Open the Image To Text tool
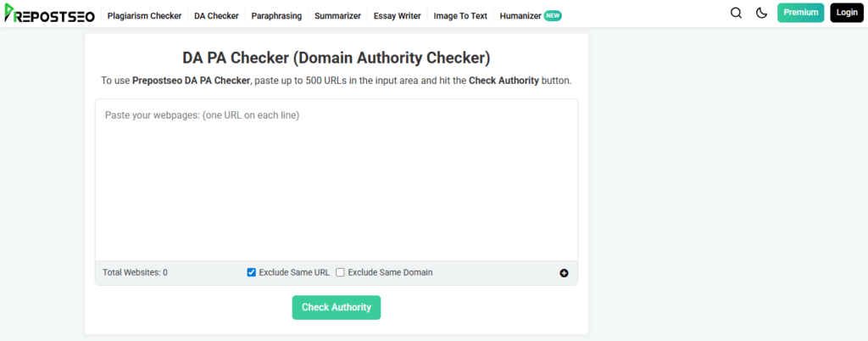 point(460,15)
